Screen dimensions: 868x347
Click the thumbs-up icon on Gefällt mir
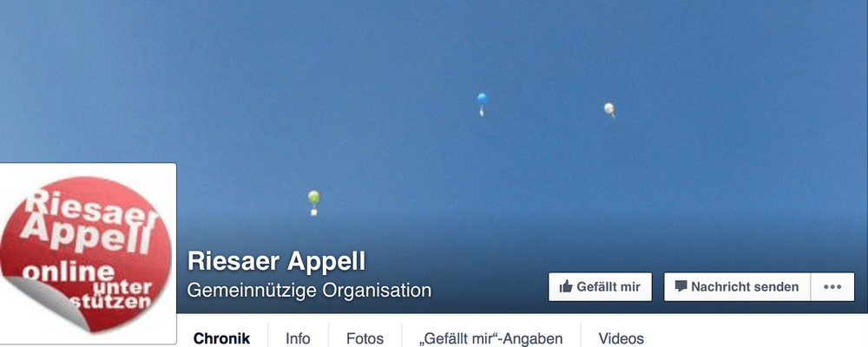pyautogui.click(x=565, y=286)
